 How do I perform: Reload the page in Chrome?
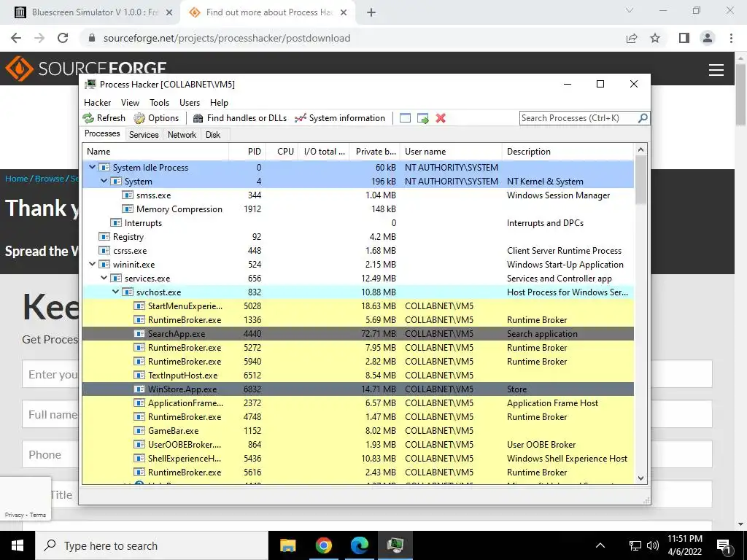[63, 38]
